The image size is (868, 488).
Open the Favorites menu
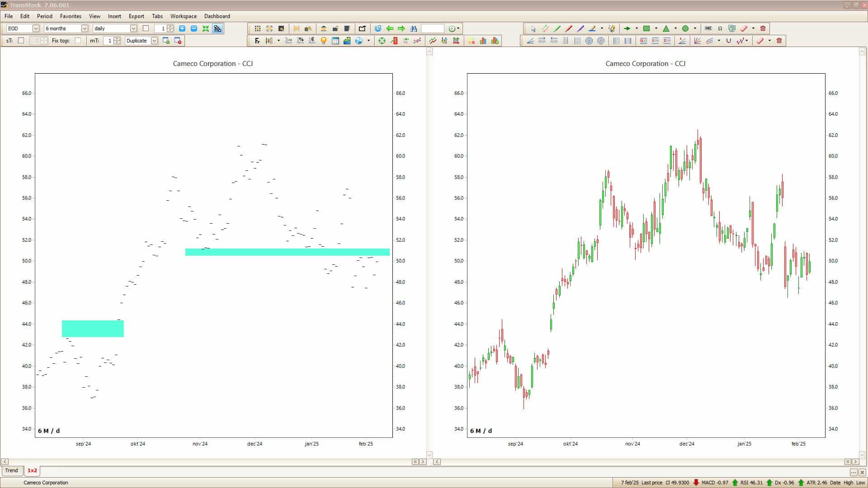[x=71, y=16]
